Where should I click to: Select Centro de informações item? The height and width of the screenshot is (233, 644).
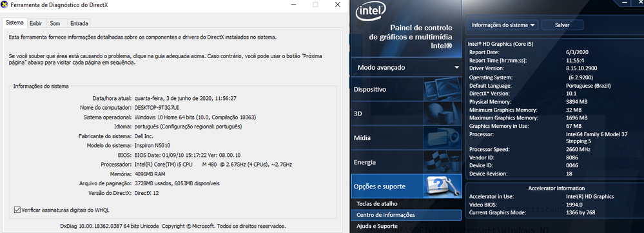coord(406,215)
